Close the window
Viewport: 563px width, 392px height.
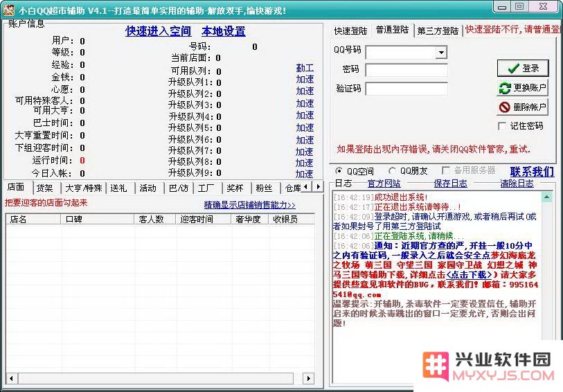[543, 6]
